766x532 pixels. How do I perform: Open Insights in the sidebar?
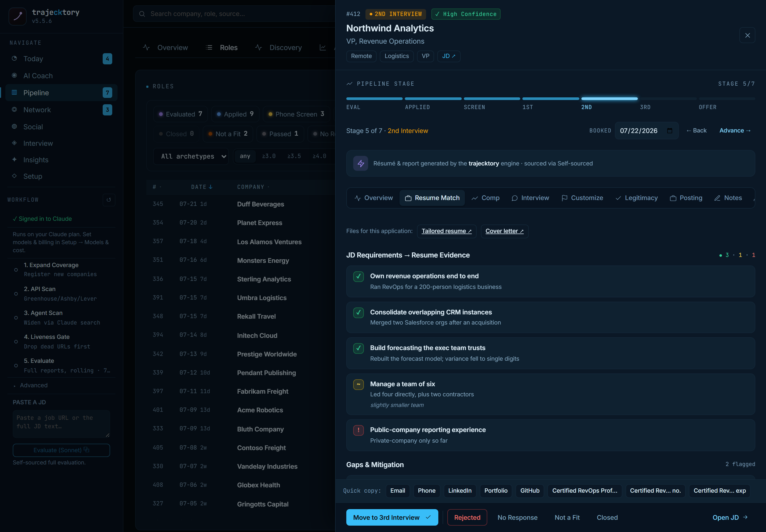[61, 160]
